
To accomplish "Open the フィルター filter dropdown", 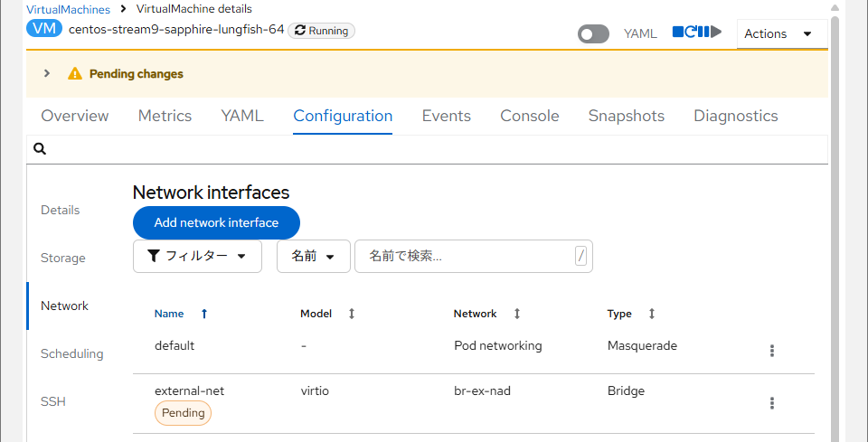I will click(197, 256).
